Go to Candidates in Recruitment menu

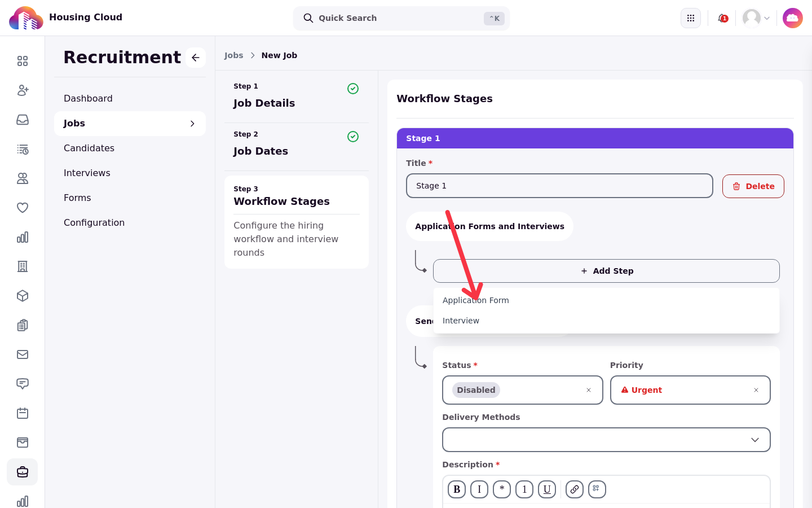(130, 148)
